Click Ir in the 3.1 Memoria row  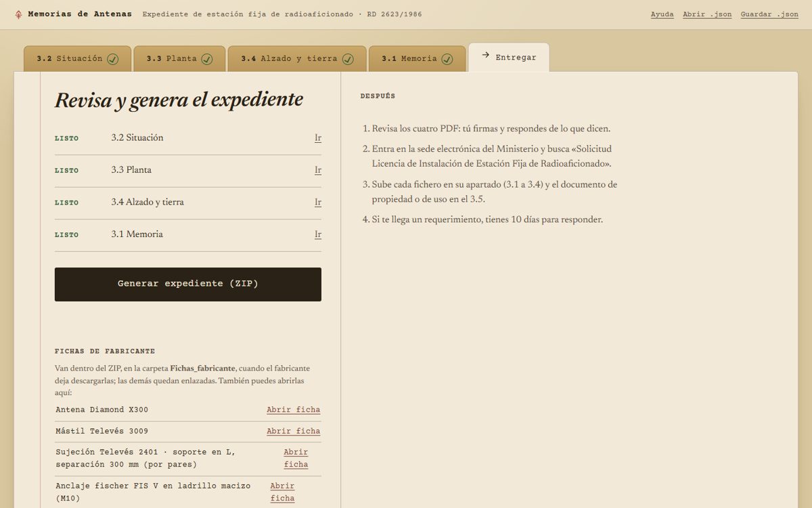318,234
